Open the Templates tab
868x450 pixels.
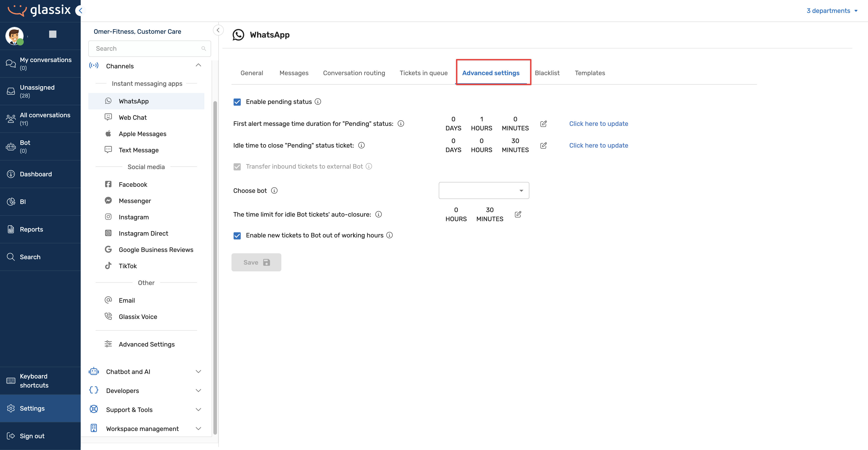coord(590,73)
